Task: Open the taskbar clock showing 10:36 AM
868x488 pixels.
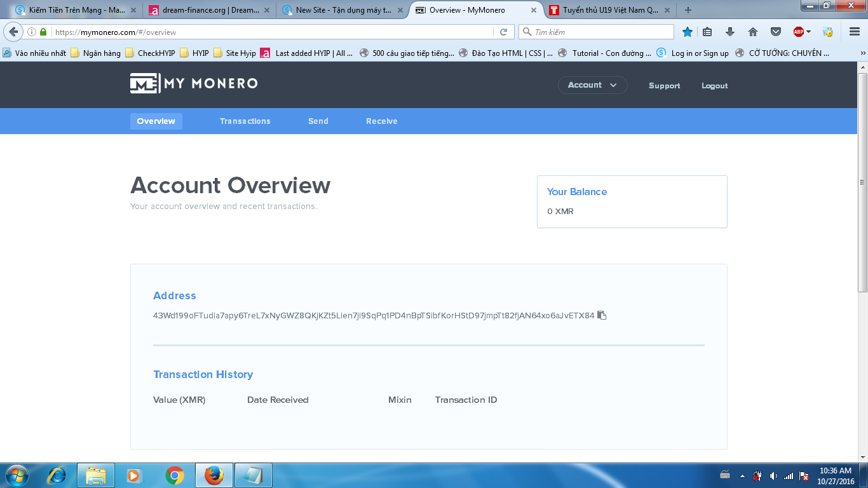Action: [835, 475]
